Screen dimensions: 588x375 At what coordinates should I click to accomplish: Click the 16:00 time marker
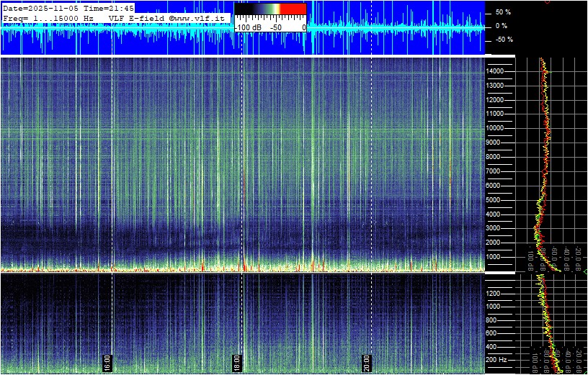[107, 361]
